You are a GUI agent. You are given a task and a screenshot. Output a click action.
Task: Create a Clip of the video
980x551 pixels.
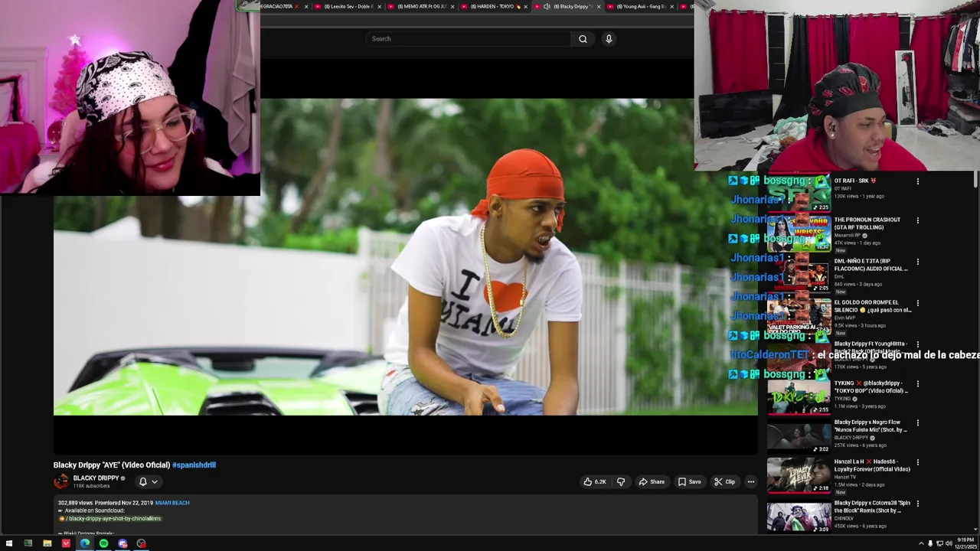point(724,481)
